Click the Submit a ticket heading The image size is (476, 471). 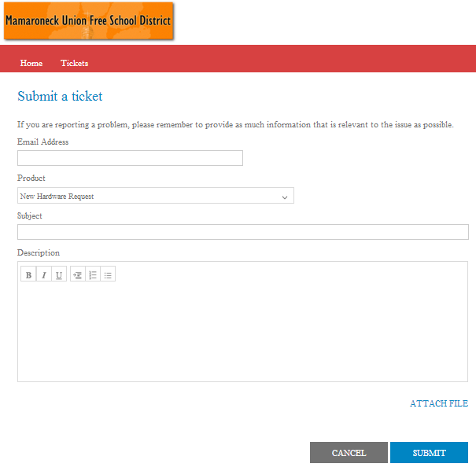(x=60, y=97)
